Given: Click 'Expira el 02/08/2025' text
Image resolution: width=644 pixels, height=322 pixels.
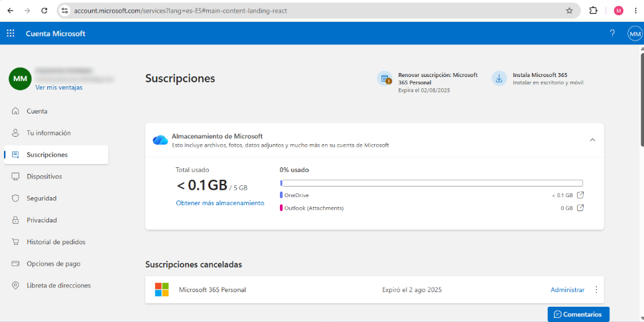Looking at the screenshot, I should tap(424, 90).
